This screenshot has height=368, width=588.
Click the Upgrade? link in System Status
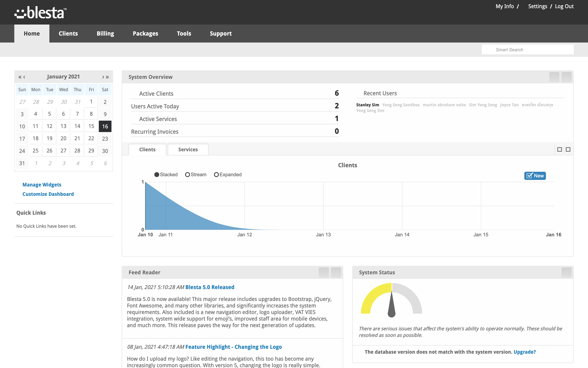pos(525,352)
